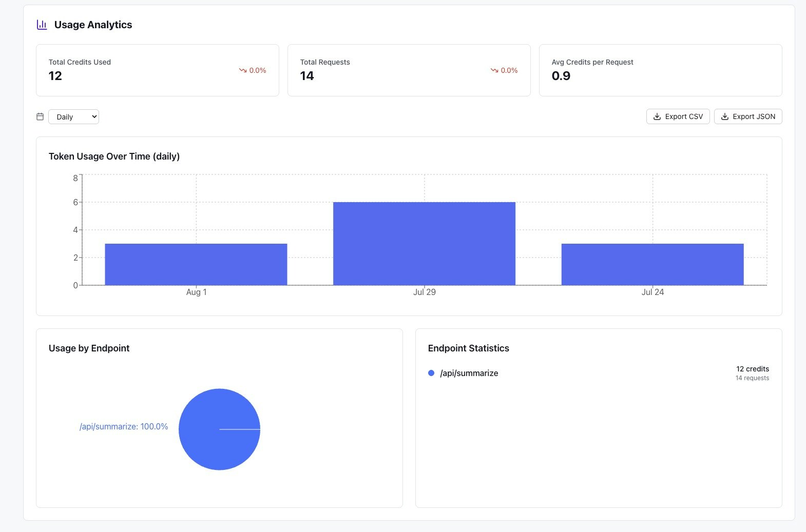Image resolution: width=806 pixels, height=532 pixels.
Task: Click the /api/summarize: 100.0% pie label
Action: [124, 426]
